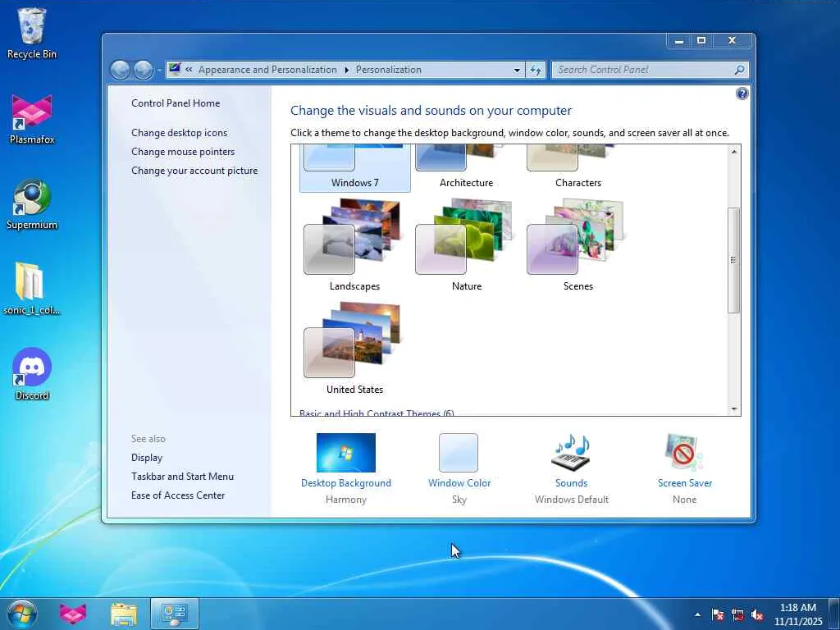
Task: Open the Windows Start button
Action: [x=22, y=614]
